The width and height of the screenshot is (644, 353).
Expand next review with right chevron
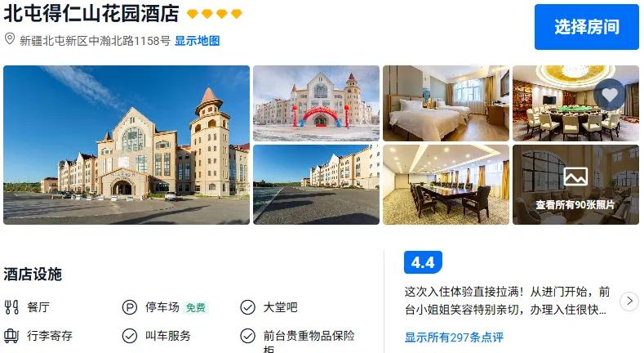[629, 302]
